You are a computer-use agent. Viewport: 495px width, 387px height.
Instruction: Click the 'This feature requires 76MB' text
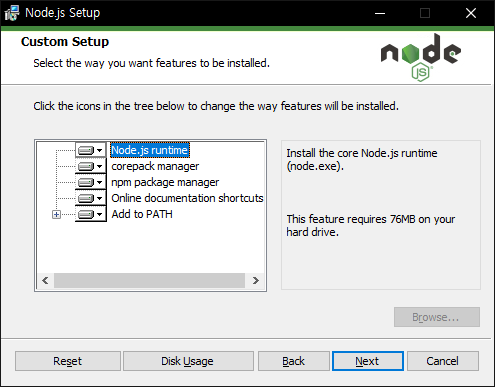click(371, 226)
